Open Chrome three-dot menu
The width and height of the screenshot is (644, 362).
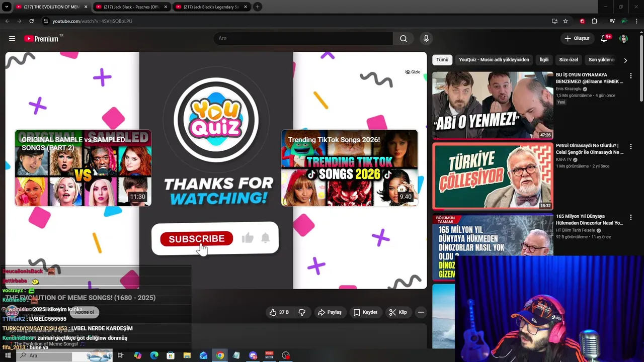click(637, 21)
